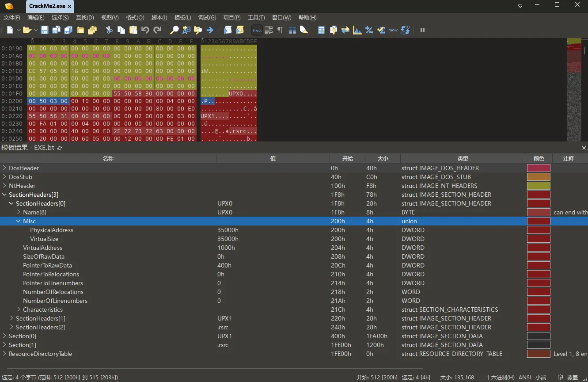Click the line width settings icon
Viewport: 588px width, 382px height.
coord(268,30)
